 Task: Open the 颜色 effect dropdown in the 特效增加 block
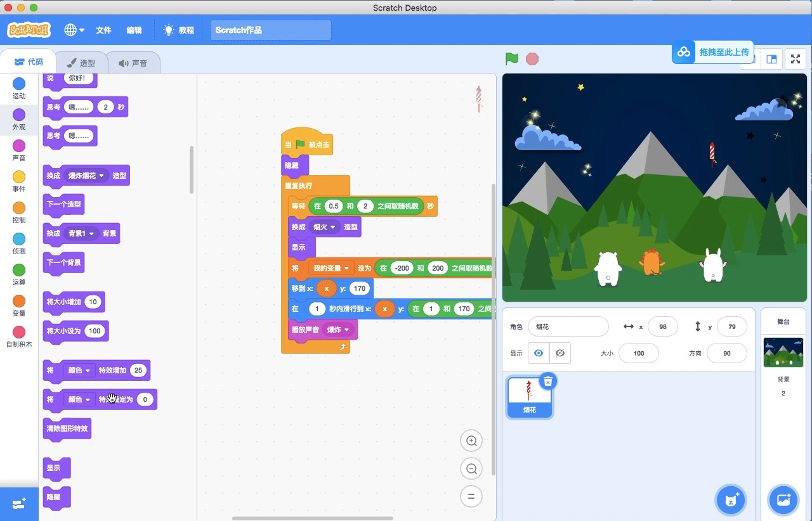79,370
